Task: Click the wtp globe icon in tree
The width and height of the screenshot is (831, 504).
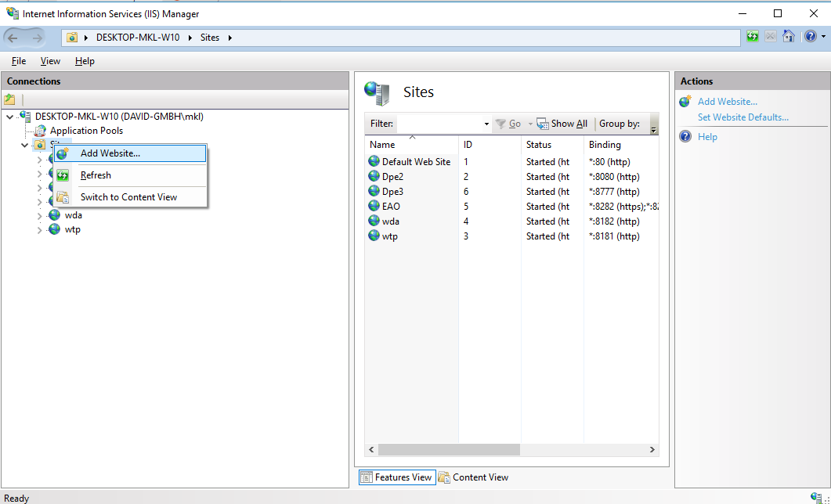Action: [55, 229]
